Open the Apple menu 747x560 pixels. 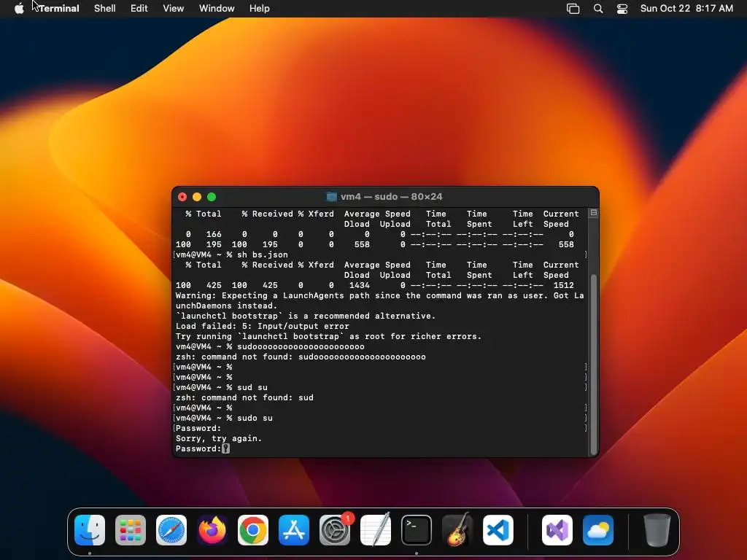click(19, 9)
